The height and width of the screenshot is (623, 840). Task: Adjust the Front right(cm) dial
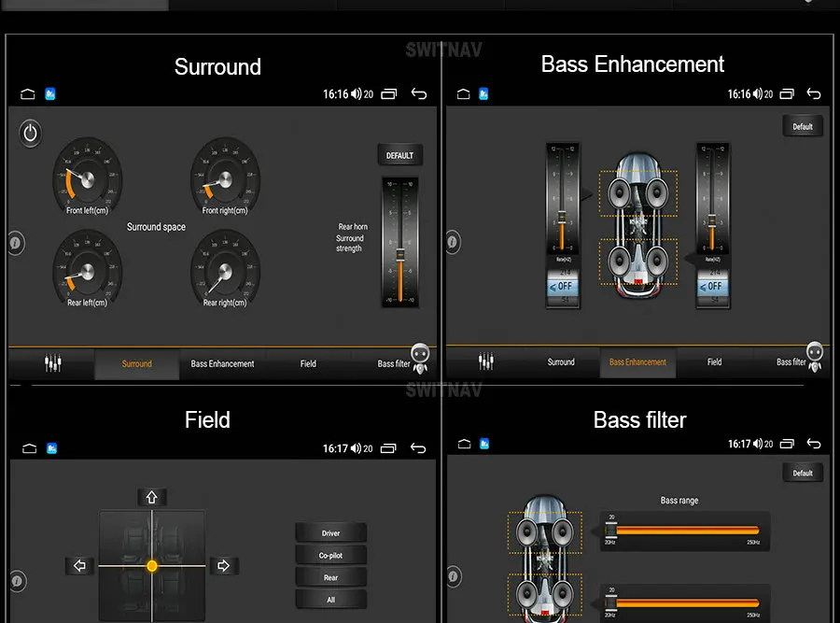(x=225, y=178)
